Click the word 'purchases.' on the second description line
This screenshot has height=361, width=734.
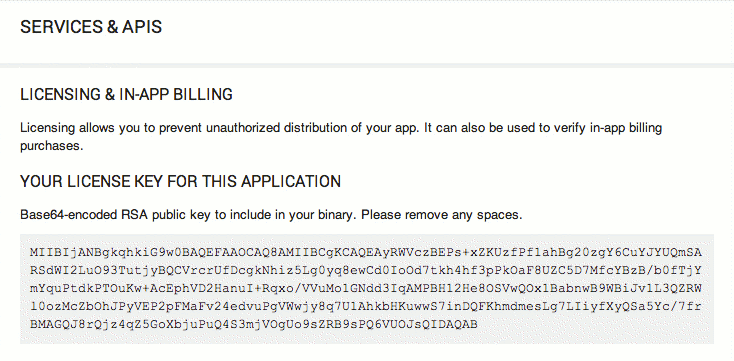tap(51, 146)
